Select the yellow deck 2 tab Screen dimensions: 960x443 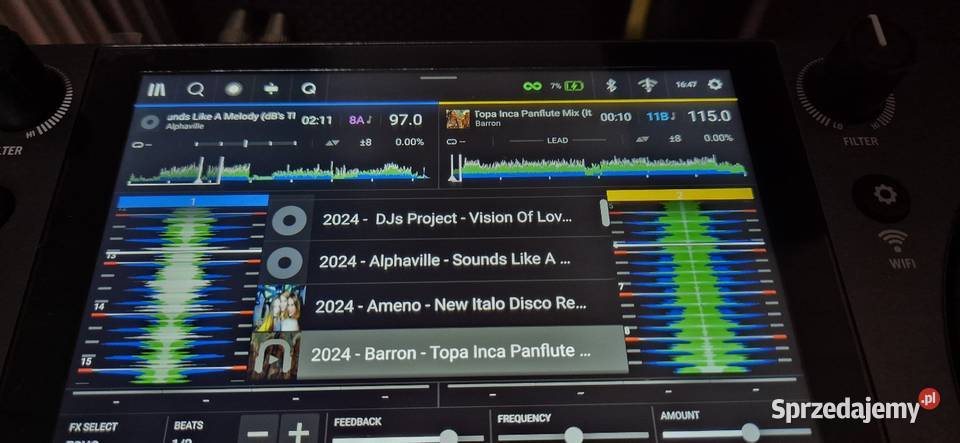[680, 195]
